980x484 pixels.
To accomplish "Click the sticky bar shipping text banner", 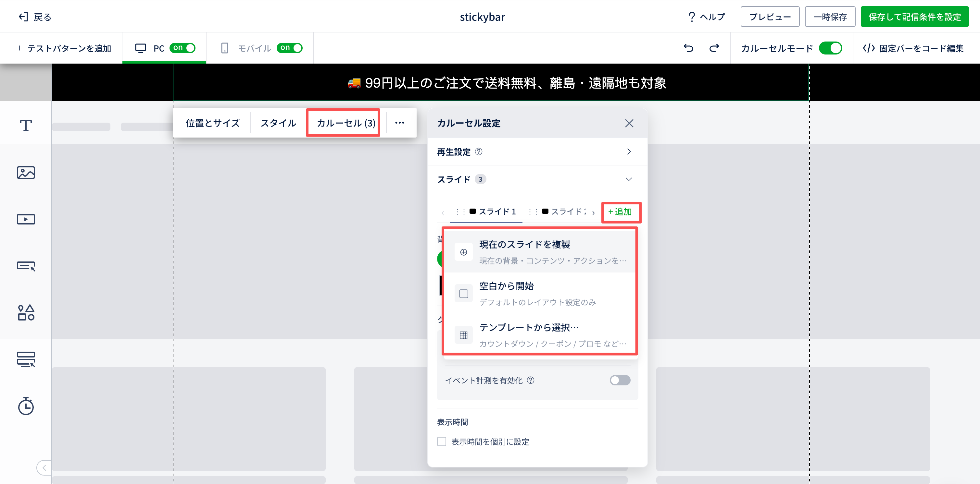I will click(507, 83).
